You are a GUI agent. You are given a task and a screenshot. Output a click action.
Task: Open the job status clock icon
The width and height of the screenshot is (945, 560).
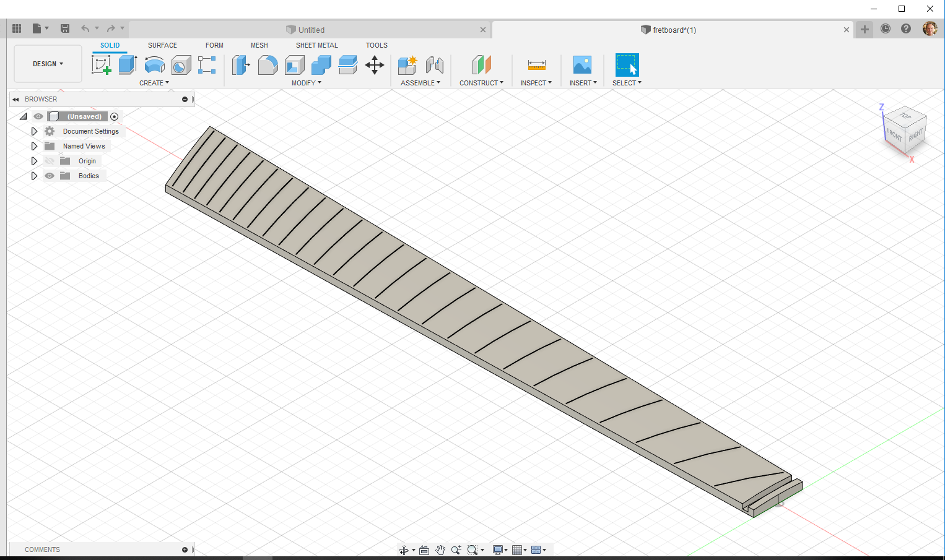[886, 28]
